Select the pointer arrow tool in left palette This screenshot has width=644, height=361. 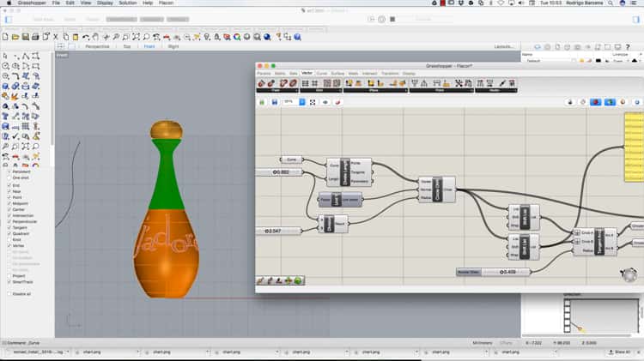click(5, 57)
